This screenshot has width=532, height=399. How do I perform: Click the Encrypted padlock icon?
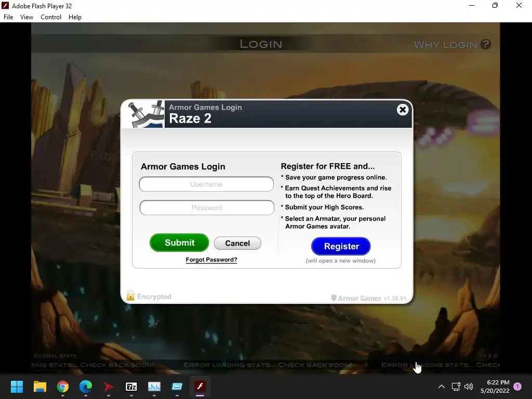(x=130, y=296)
